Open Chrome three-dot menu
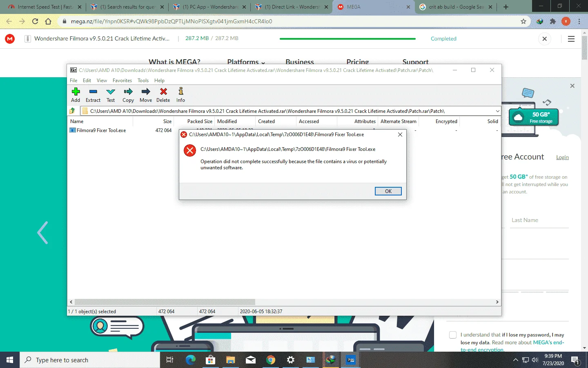 [579, 21]
